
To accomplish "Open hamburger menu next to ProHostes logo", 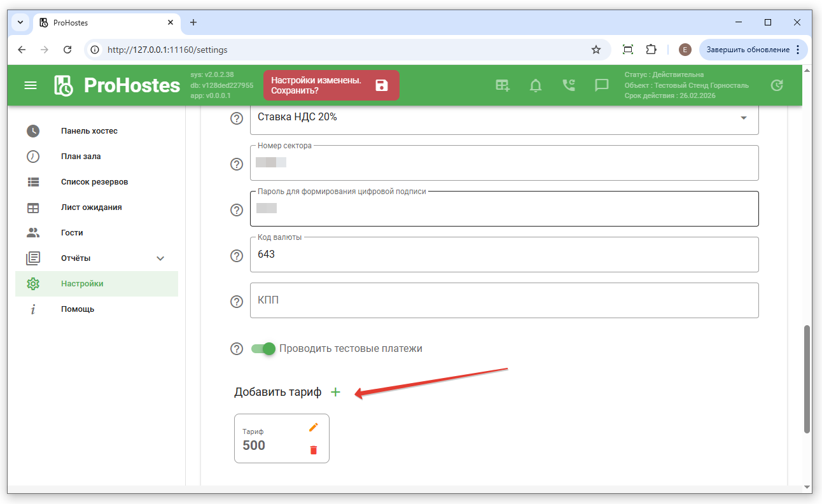I will [x=31, y=85].
